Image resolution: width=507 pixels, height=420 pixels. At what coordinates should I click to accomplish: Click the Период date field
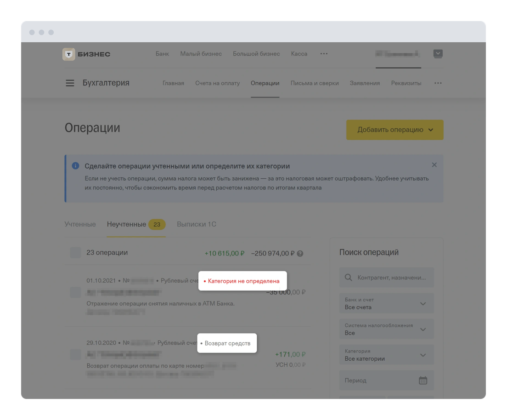tap(386, 380)
